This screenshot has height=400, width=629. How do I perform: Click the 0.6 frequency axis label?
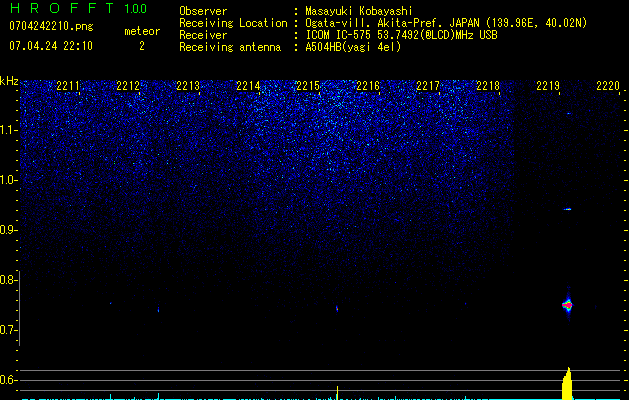8,380
